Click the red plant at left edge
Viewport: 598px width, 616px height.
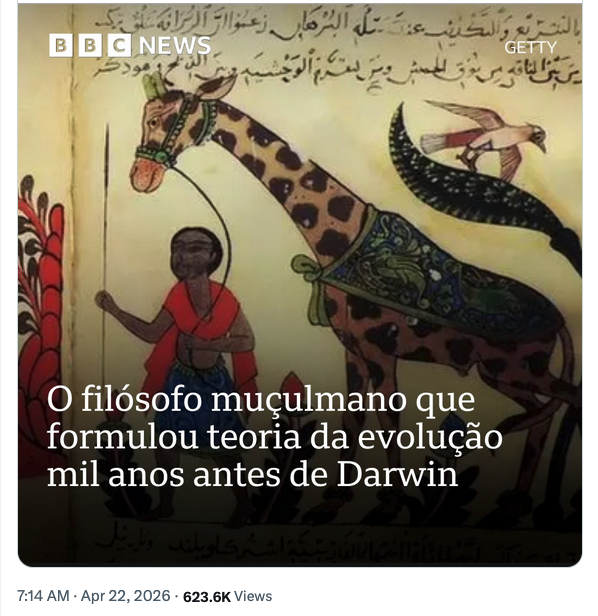[x=40, y=314]
